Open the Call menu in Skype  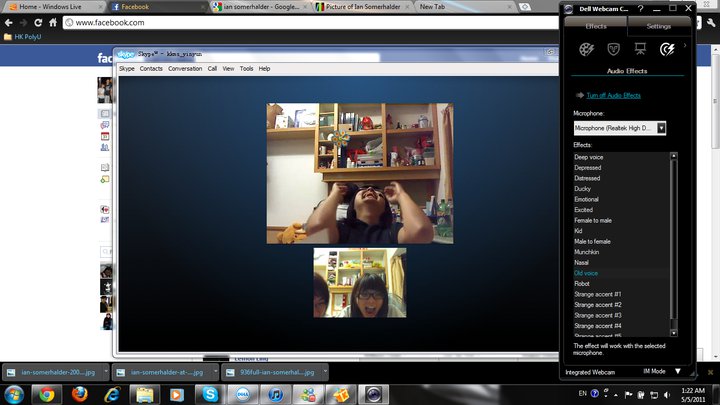point(212,69)
